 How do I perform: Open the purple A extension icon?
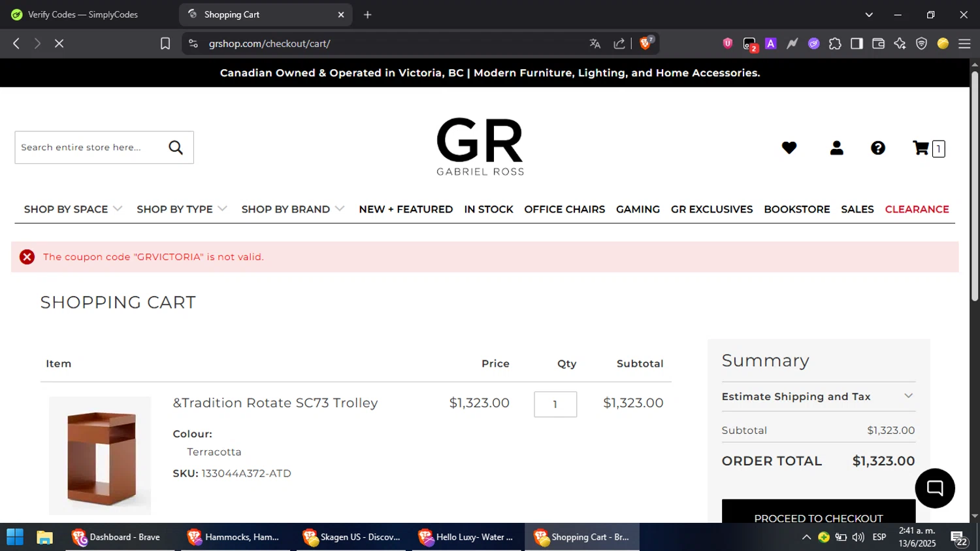click(771, 44)
